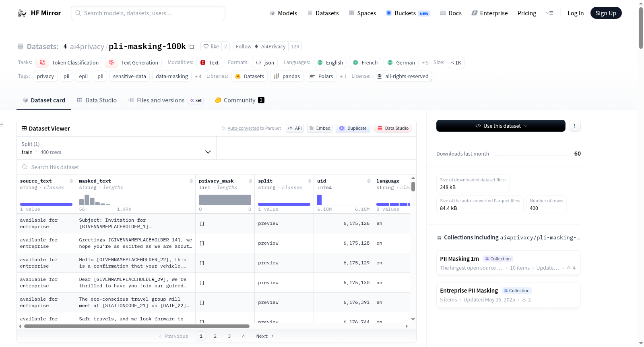This screenshot has width=644, height=347.
Task: Filter by the German language tag
Action: pyautogui.click(x=401, y=63)
